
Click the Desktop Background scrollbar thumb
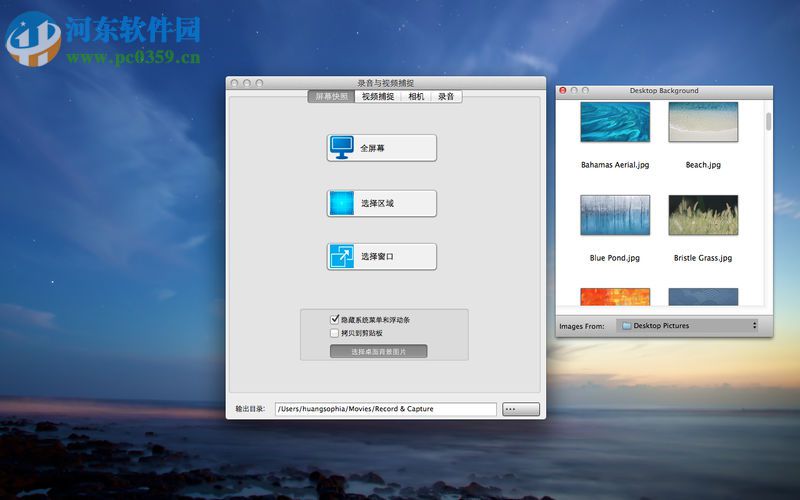tap(768, 121)
